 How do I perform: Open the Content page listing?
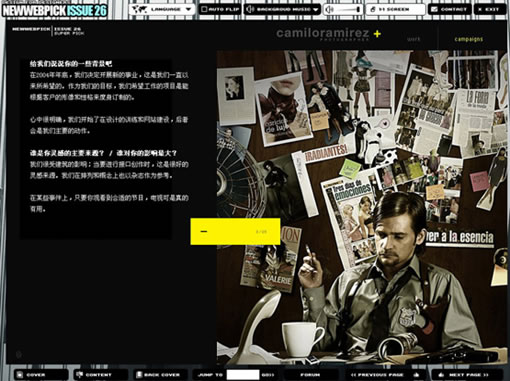coord(101,375)
